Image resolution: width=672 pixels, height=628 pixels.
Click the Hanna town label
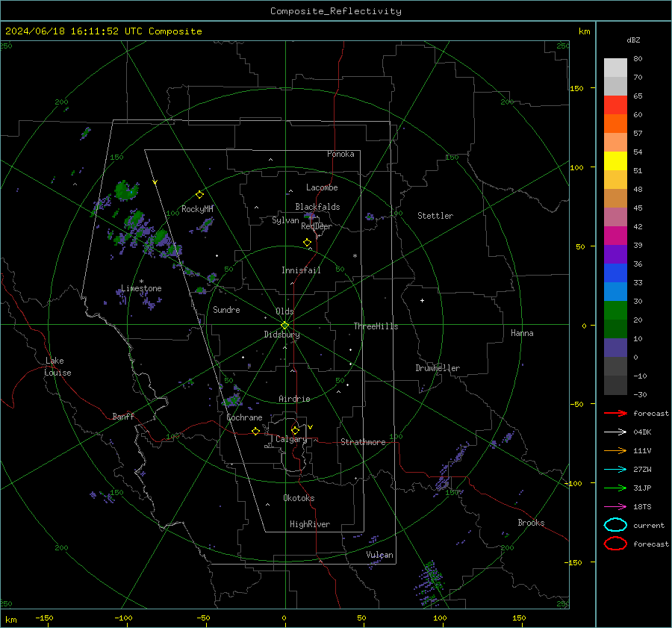click(x=522, y=333)
